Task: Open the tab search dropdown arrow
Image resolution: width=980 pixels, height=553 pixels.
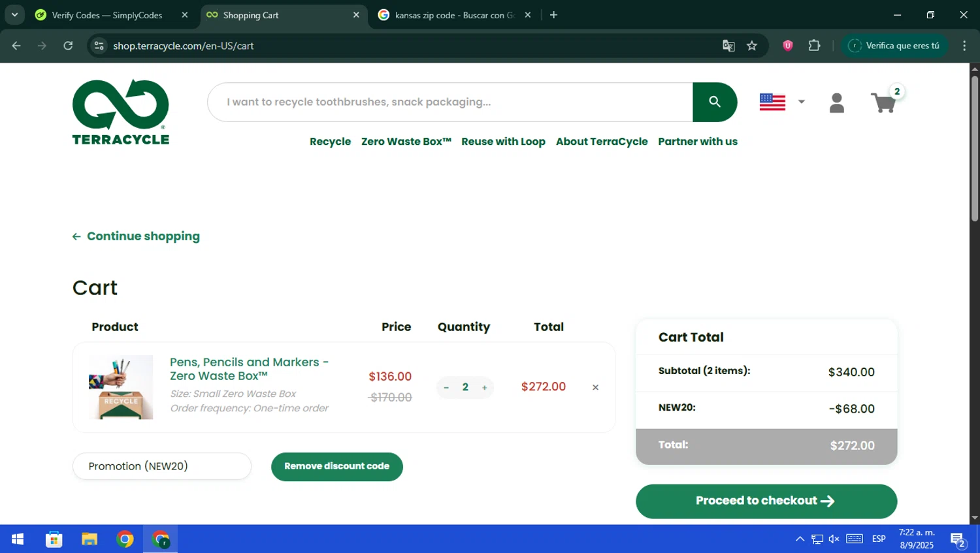Action: point(14,14)
